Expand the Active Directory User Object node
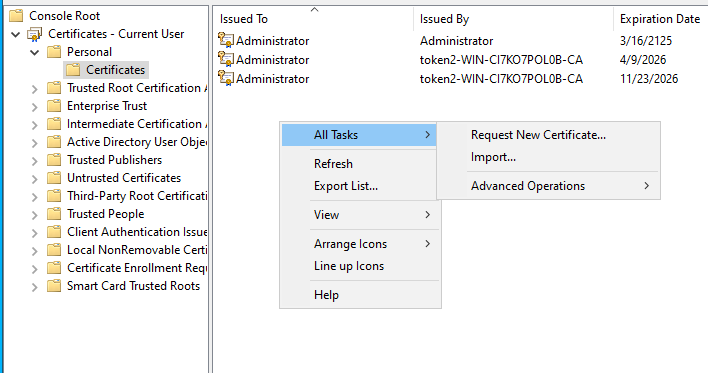This screenshot has height=373, width=708. tap(35, 143)
